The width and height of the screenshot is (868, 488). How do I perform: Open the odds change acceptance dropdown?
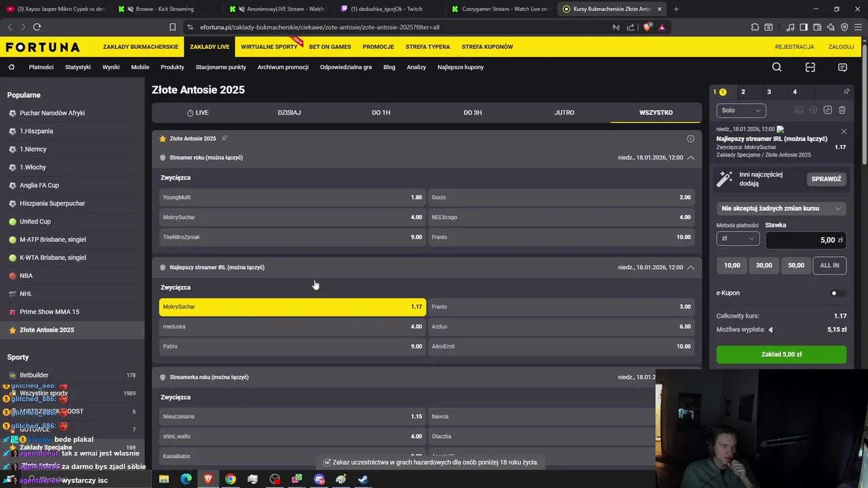[781, 209]
